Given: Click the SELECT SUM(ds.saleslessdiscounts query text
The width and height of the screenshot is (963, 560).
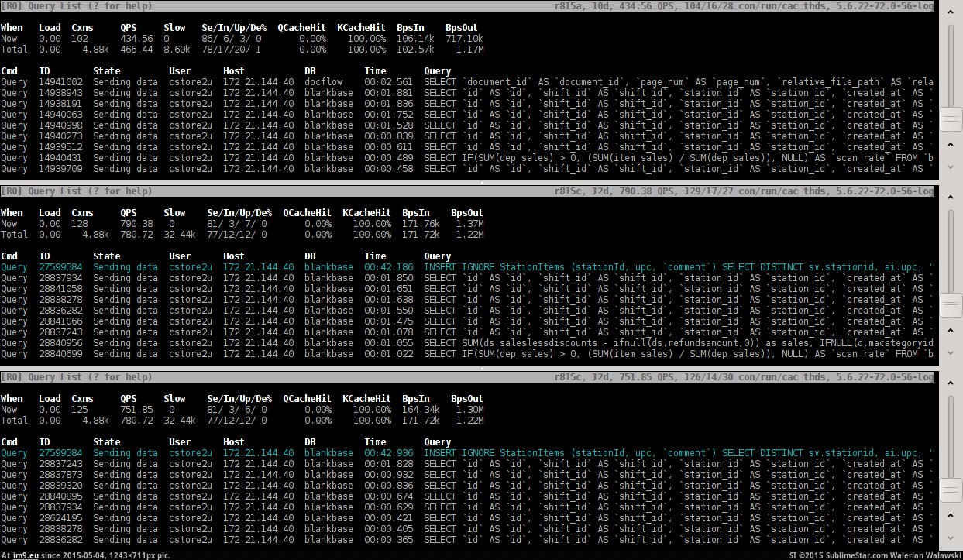Looking at the screenshot, I should (679, 343).
